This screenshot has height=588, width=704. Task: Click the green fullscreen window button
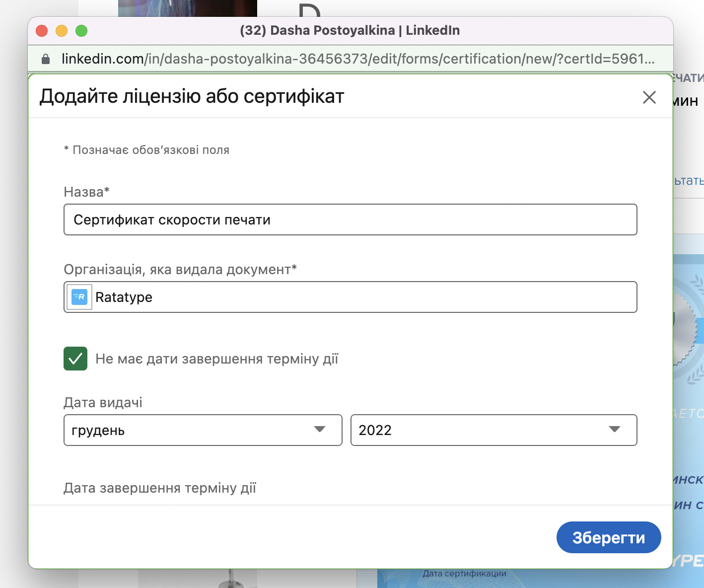point(81,31)
